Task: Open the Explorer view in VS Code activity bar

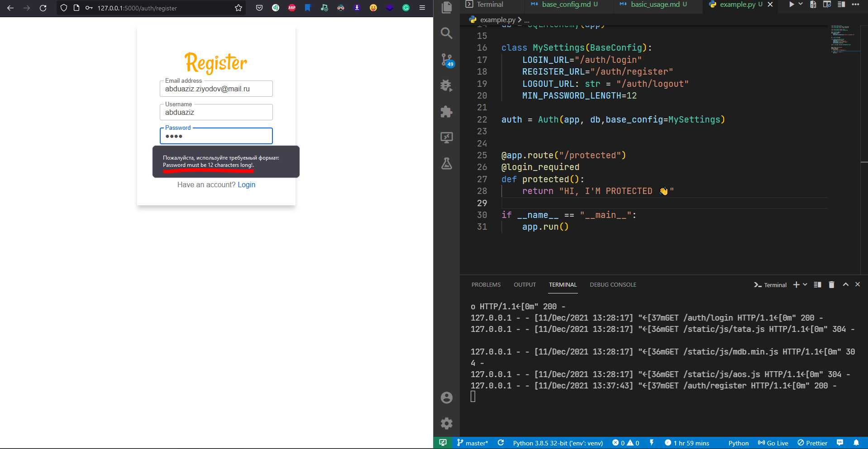Action: pyautogui.click(x=447, y=7)
